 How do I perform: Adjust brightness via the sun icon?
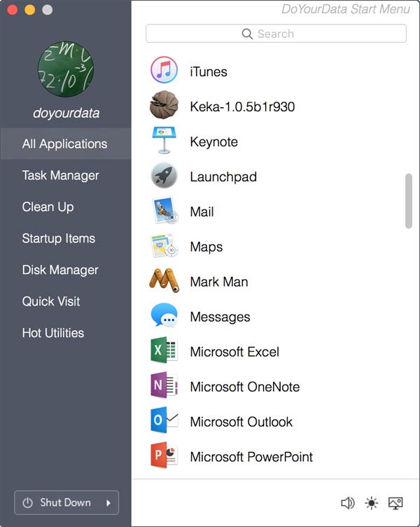tap(371, 503)
